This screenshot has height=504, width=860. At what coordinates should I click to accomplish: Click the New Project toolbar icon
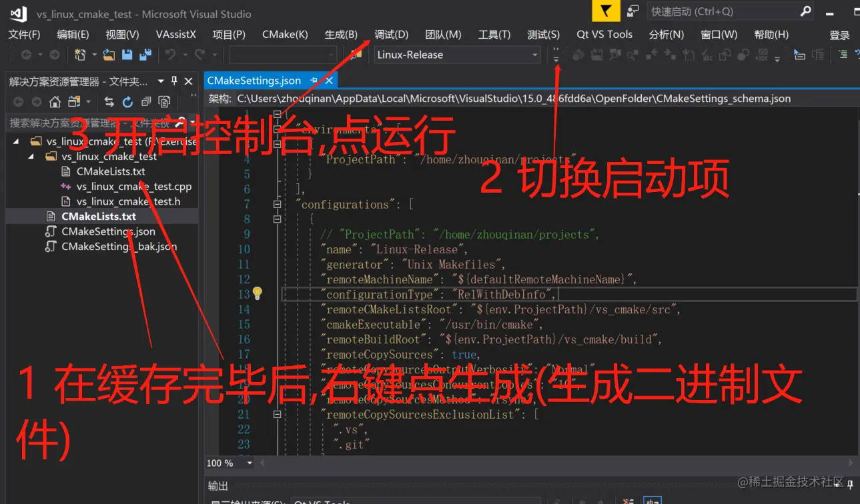click(80, 55)
